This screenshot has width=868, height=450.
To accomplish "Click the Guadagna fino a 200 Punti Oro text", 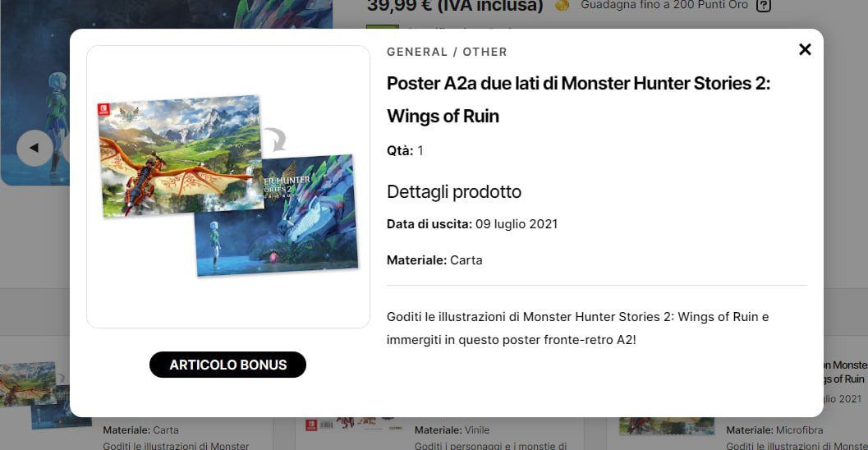I will pyautogui.click(x=664, y=5).
